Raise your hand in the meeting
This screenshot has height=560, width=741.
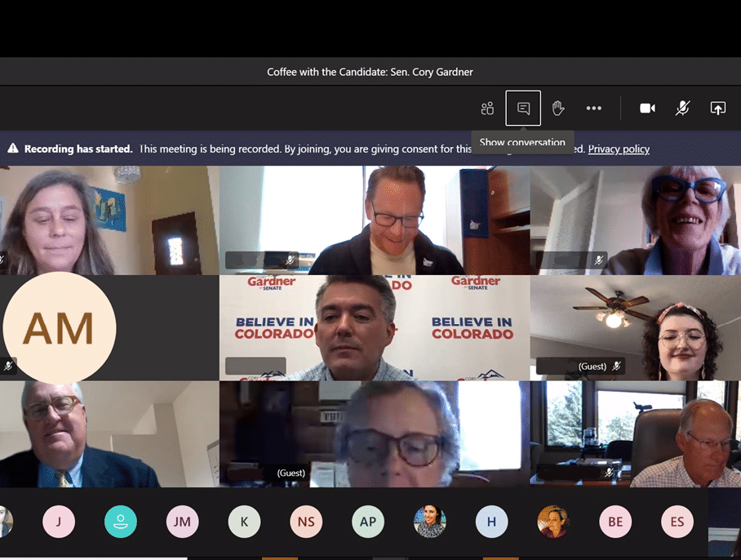(558, 109)
